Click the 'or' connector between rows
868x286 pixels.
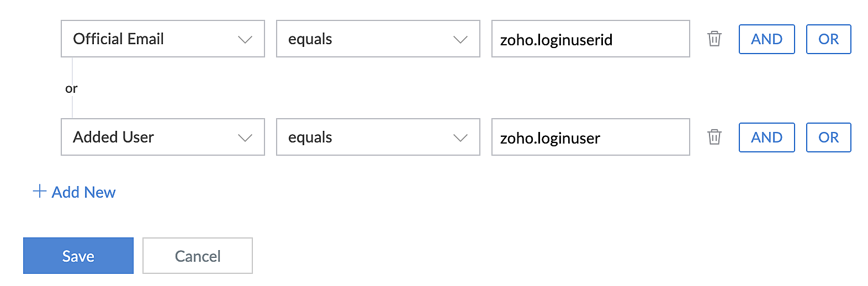pyautogui.click(x=71, y=88)
